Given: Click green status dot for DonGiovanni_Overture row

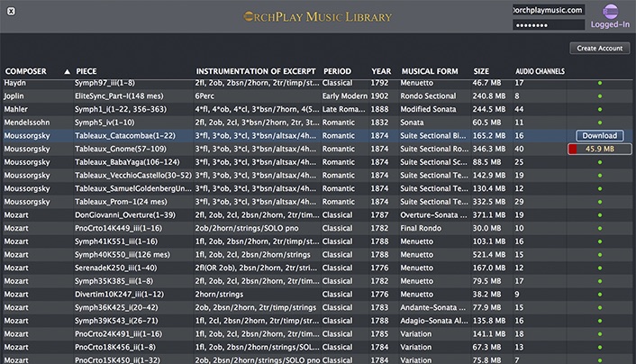Looking at the screenshot, I should 600,215.
